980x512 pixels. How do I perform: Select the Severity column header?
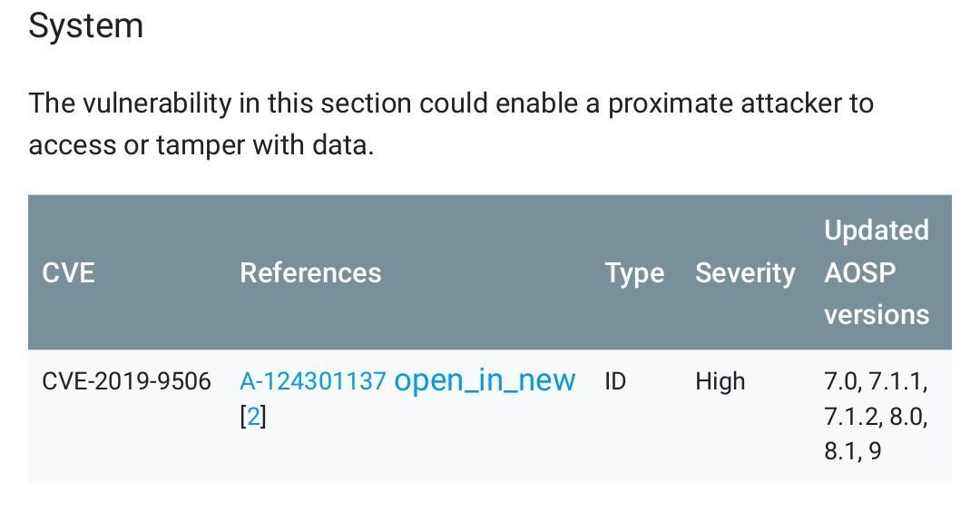pos(745,274)
